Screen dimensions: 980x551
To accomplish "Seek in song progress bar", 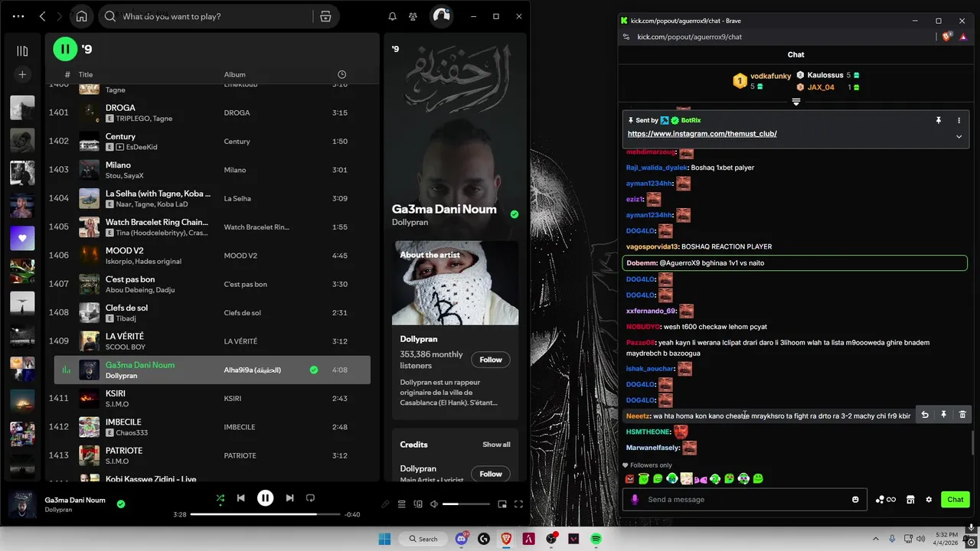I will click(265, 514).
